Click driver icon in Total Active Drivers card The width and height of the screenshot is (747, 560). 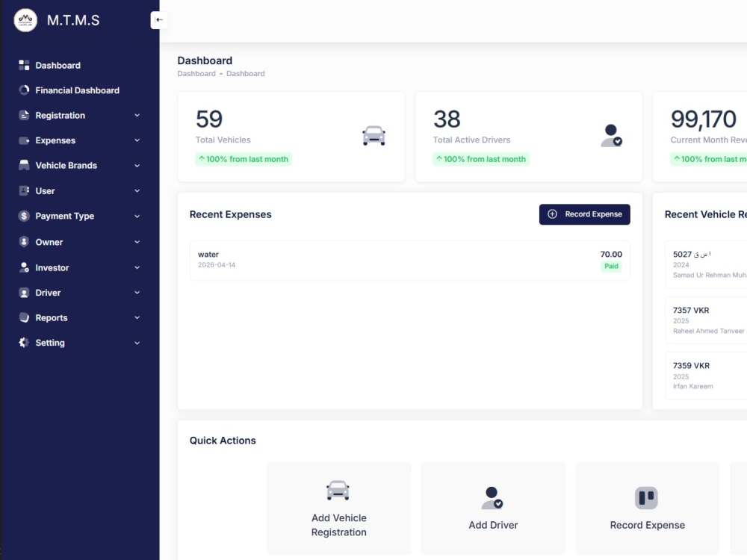[x=611, y=136]
